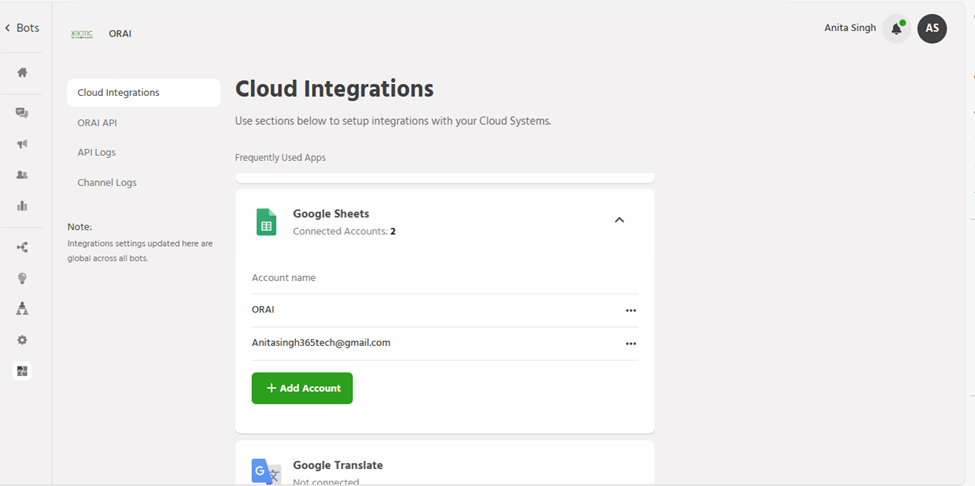
Task: Open options menu for ORAI account
Action: (630, 310)
